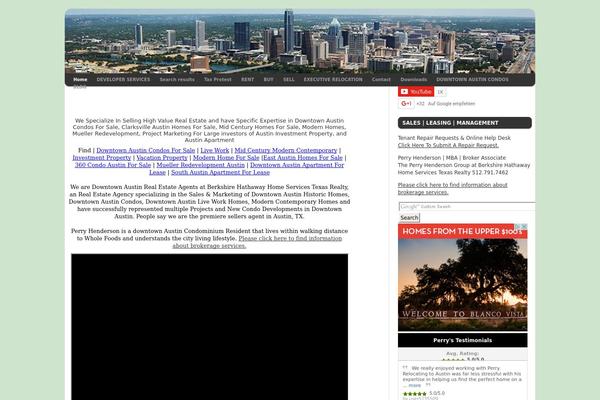Focus the Google Custom Search field
Viewport: 600px width, 400px height.
[x=467, y=207]
